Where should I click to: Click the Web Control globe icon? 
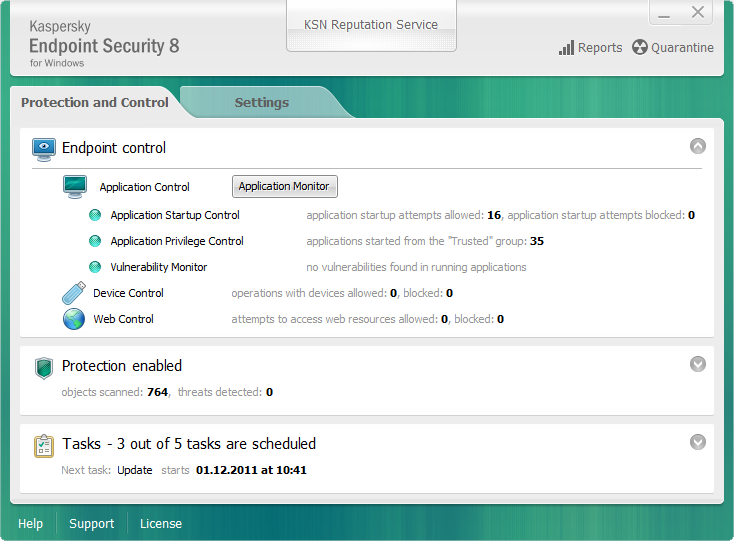[74, 319]
